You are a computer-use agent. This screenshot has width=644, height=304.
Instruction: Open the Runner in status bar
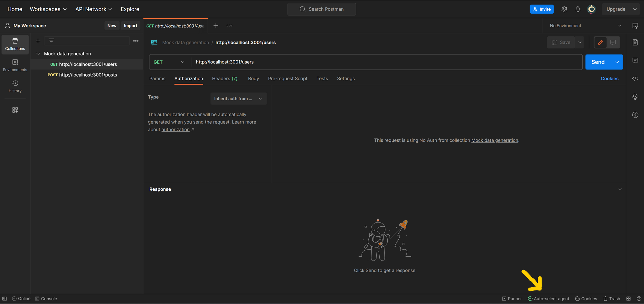coord(512,299)
